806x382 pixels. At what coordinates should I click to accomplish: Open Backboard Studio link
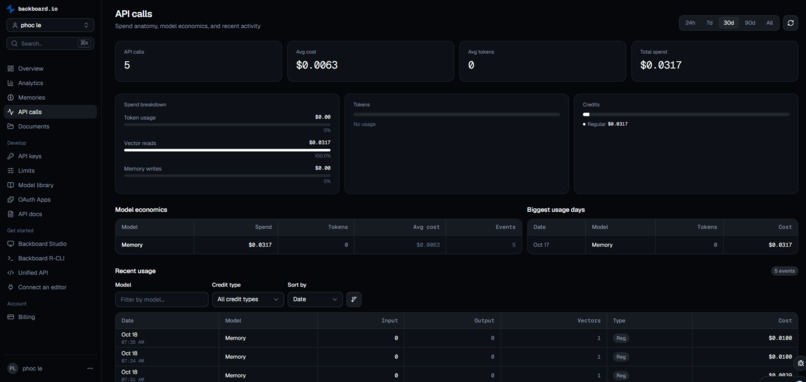50,244
